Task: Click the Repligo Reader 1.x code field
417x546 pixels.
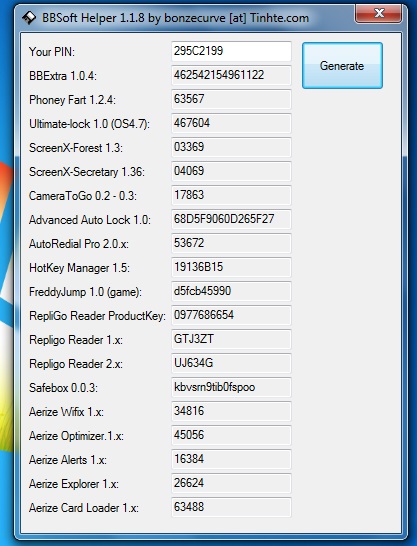Action: [x=231, y=340]
